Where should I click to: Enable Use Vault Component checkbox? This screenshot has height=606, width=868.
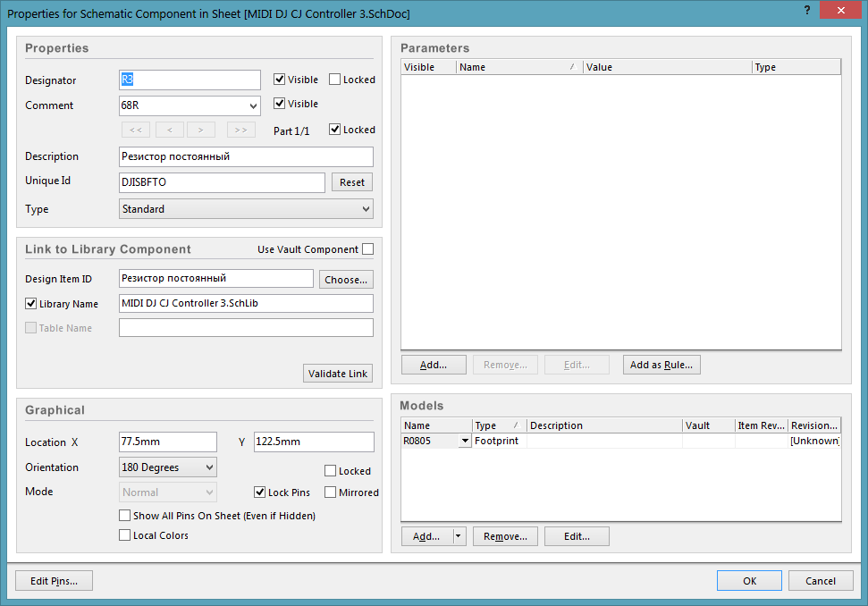coord(367,249)
